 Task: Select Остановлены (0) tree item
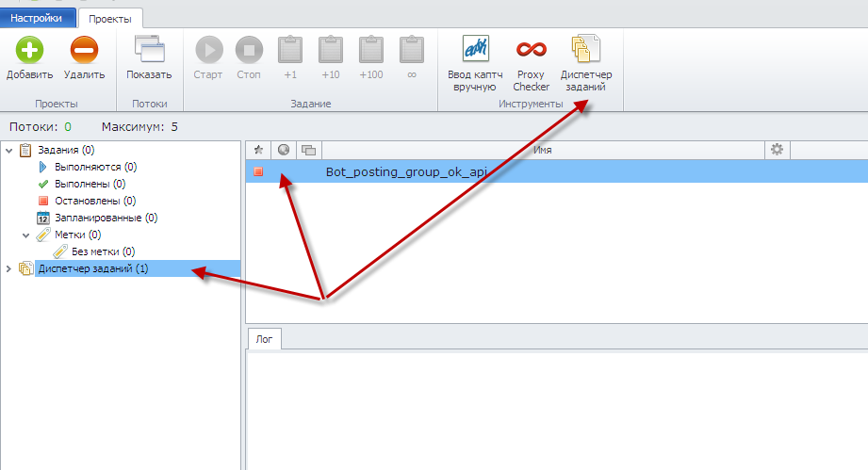94,201
